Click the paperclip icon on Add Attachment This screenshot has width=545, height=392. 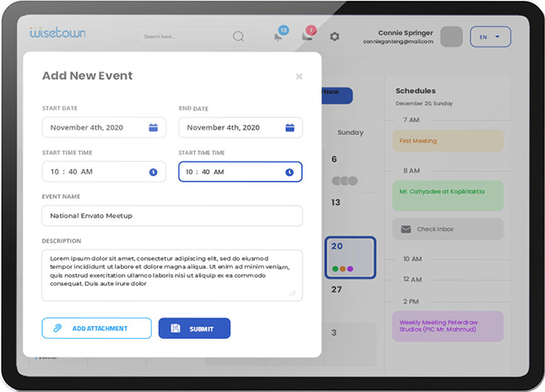click(57, 328)
